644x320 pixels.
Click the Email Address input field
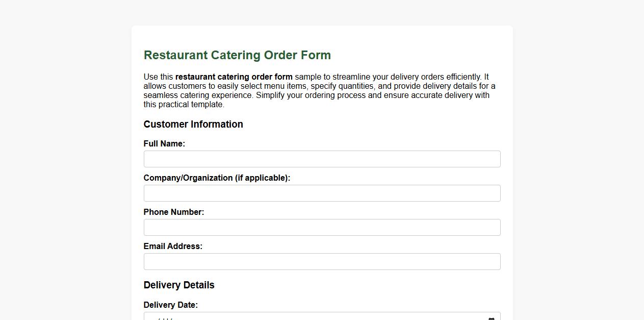(x=322, y=261)
